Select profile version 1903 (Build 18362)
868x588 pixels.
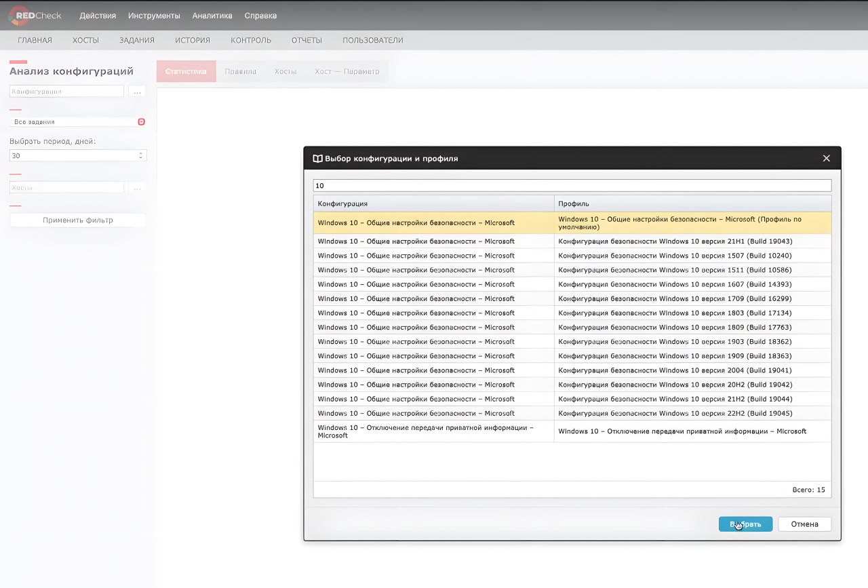(572, 342)
